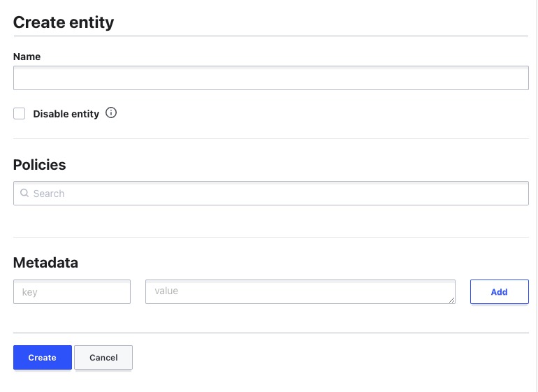Click the Metadata section heading
This screenshot has height=392, width=538.
(45, 263)
